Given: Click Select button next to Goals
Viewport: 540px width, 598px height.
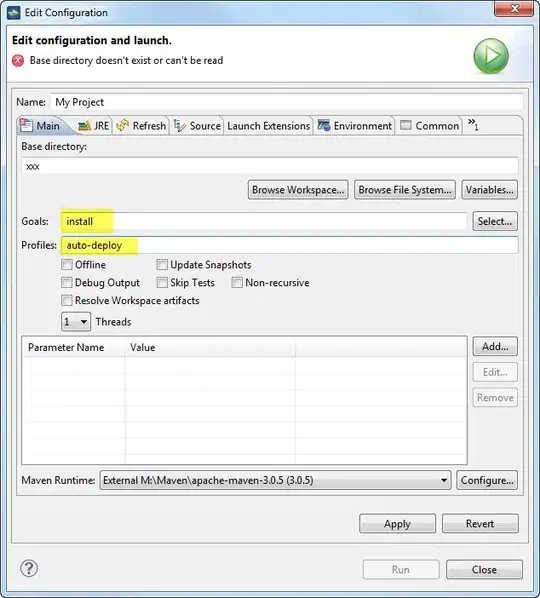Looking at the screenshot, I should pos(495,221).
